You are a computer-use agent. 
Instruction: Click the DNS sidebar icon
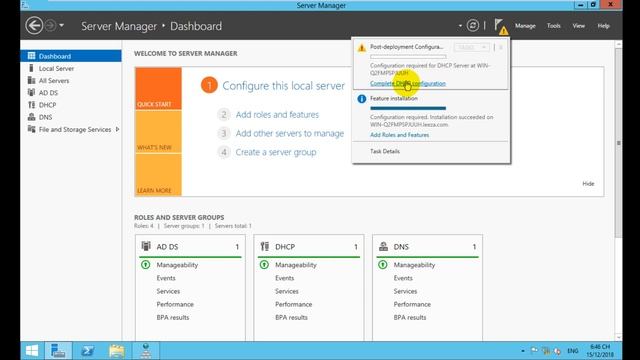(31, 117)
